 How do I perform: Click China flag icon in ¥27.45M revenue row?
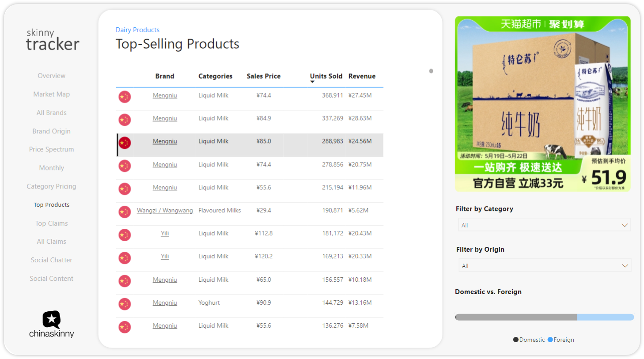coord(125,96)
